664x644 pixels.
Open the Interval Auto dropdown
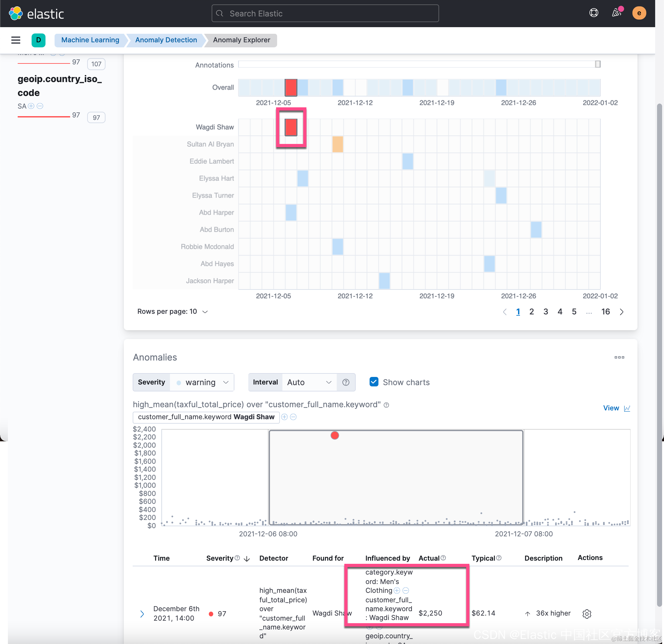coord(309,382)
